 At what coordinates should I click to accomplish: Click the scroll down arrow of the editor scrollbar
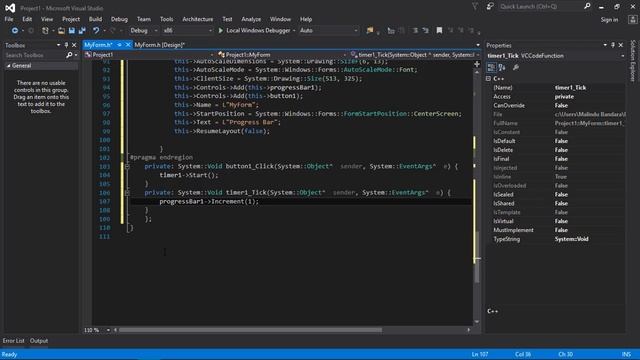[x=477, y=322]
